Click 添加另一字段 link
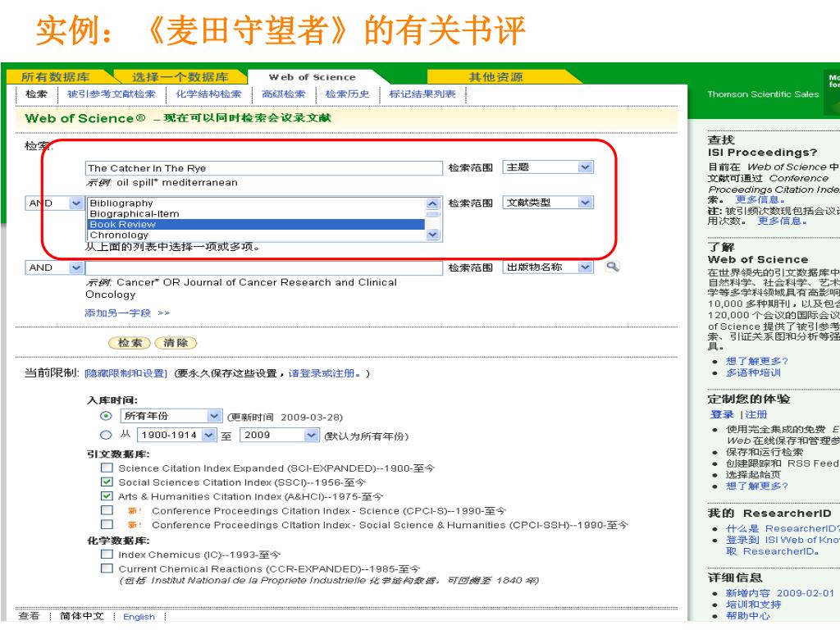This screenshot has width=840, height=630. point(127,313)
